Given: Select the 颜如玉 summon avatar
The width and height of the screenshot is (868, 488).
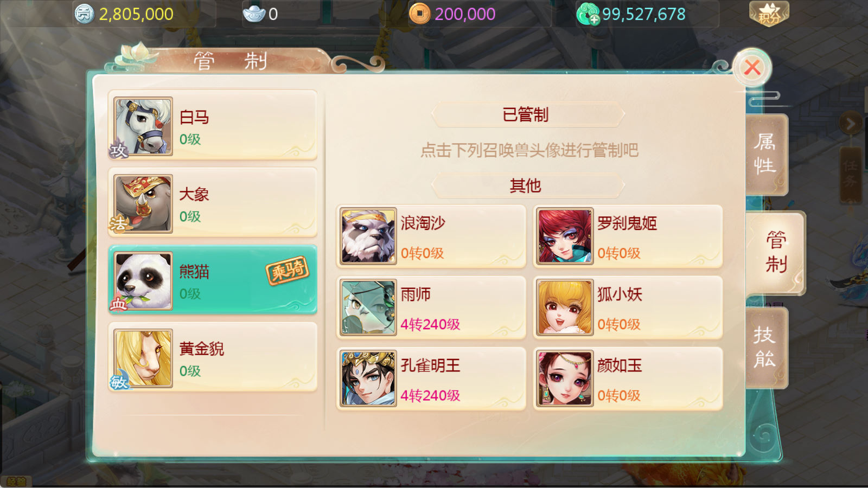Looking at the screenshot, I should click(565, 378).
